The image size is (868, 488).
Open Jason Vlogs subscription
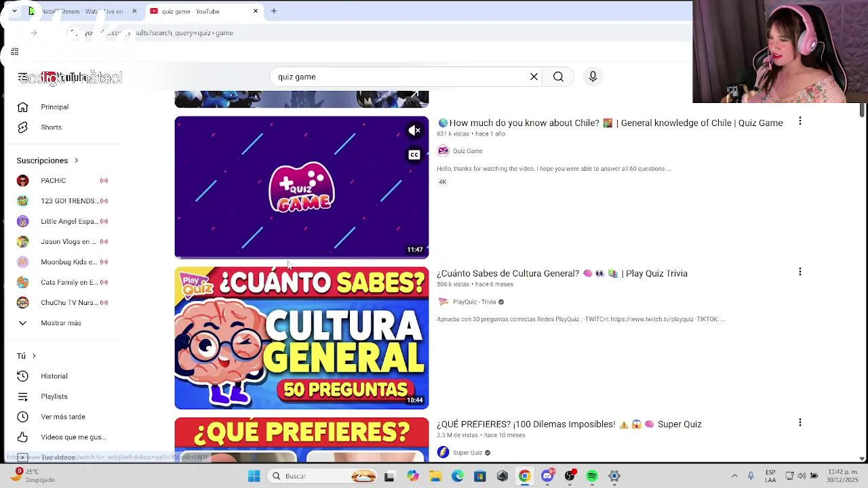pos(62,242)
